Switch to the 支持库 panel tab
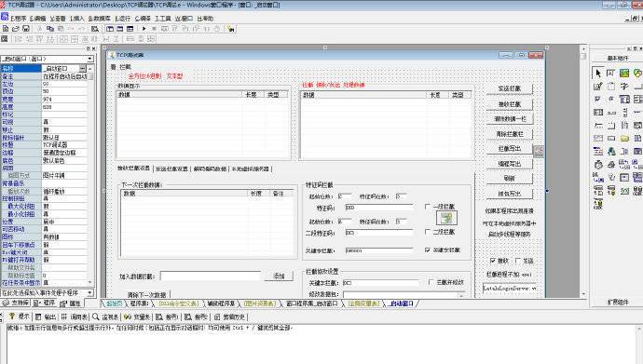This screenshot has height=364, width=643. tap(16, 303)
